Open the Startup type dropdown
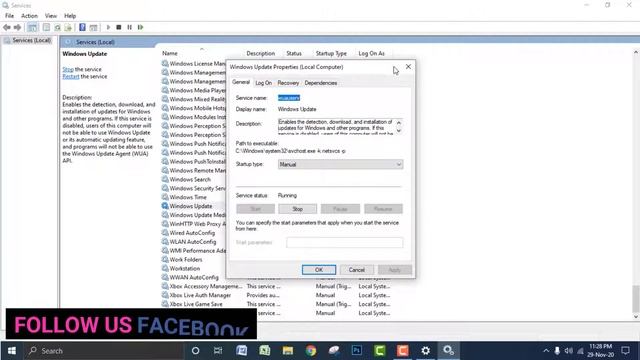The image size is (640, 360). 340,164
